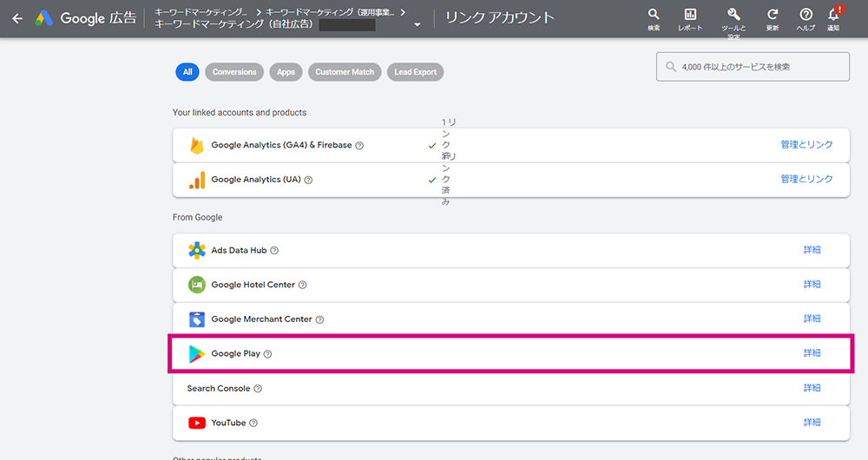
Task: Click the From Google section heading
Action: pos(198,218)
